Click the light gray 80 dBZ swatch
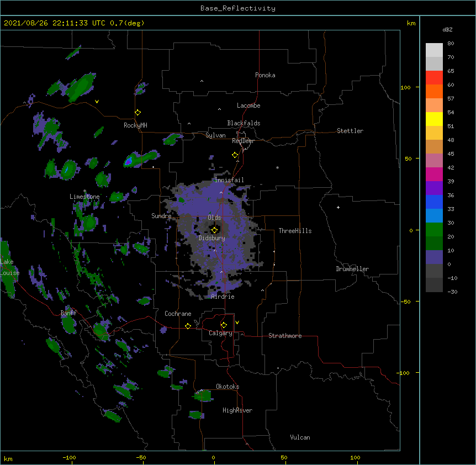The image size is (476, 465). [x=434, y=50]
